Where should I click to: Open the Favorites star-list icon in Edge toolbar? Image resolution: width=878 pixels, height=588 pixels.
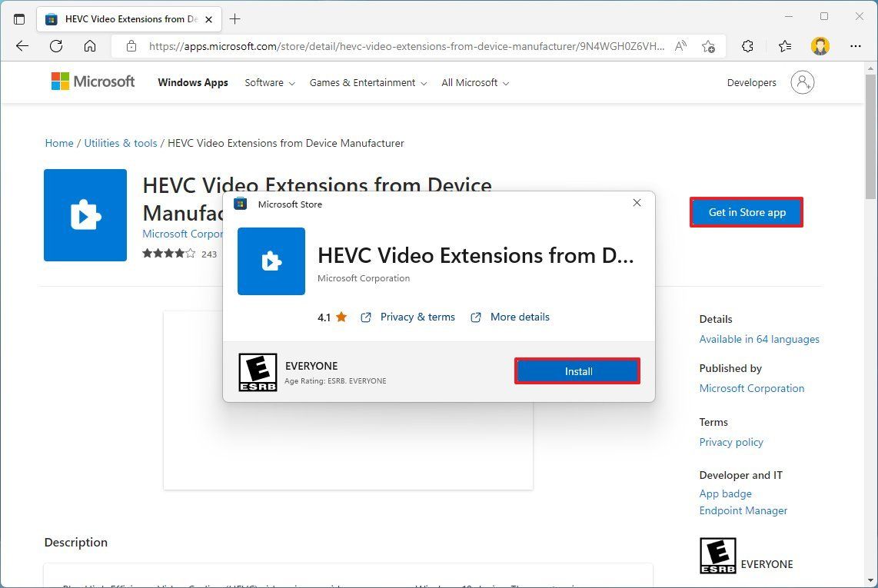(x=783, y=46)
